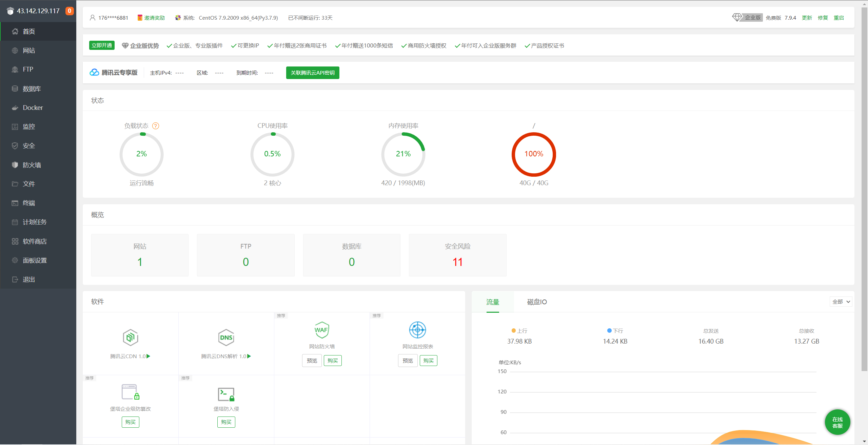Click the 更新 link in the top bar
This screenshot has height=445, width=868.
[x=807, y=18]
